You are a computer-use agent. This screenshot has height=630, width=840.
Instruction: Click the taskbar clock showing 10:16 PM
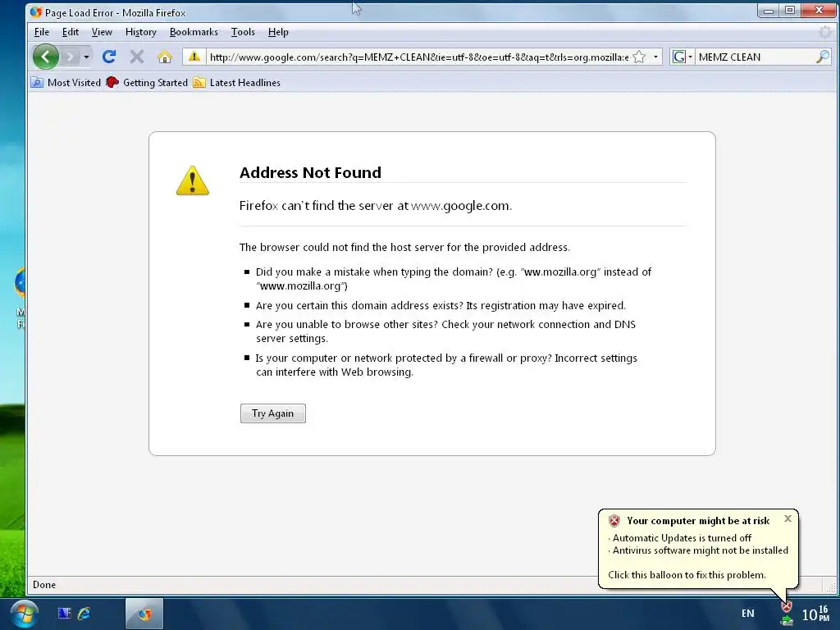pos(815,614)
